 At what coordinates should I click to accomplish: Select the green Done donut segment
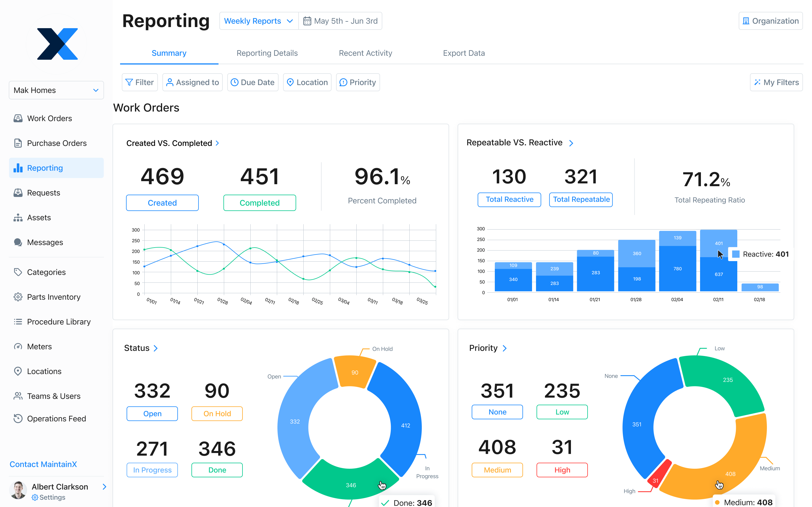tap(351, 485)
